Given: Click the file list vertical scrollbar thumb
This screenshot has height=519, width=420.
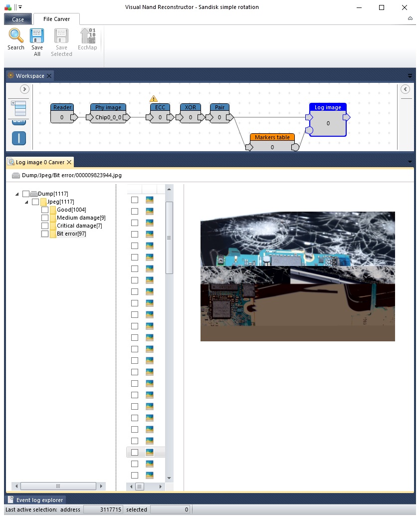Looking at the screenshot, I should coord(169,238).
